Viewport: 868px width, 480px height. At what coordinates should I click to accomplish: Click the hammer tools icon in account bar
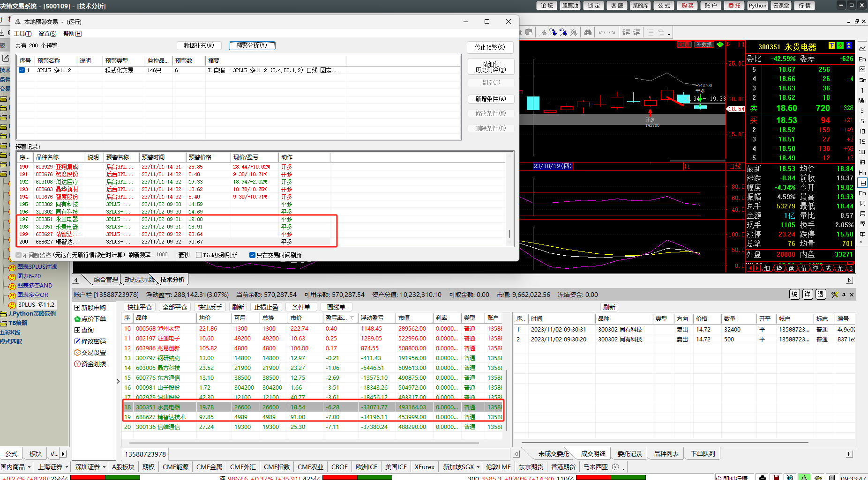click(x=834, y=295)
